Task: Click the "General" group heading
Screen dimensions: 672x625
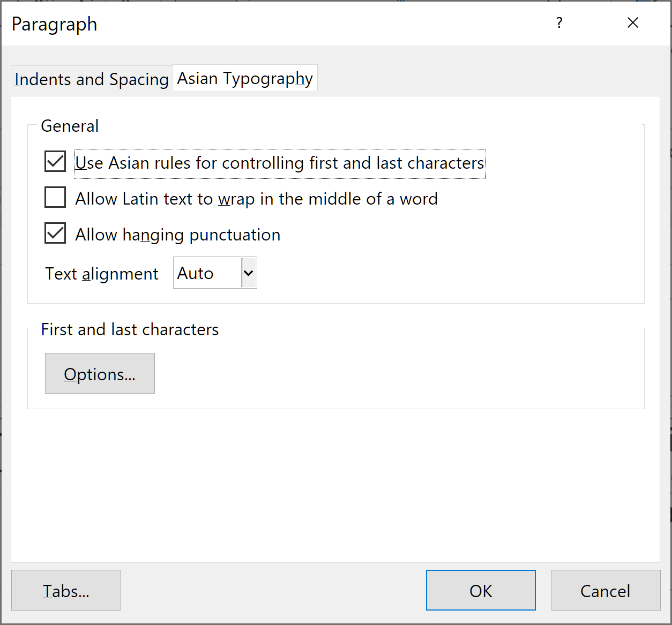Action: tap(70, 126)
